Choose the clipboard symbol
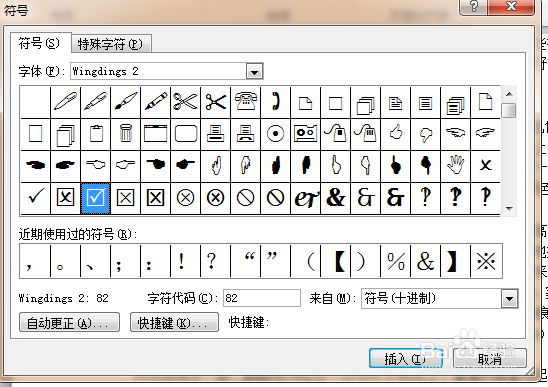The width and height of the screenshot is (548, 387). tap(96, 134)
